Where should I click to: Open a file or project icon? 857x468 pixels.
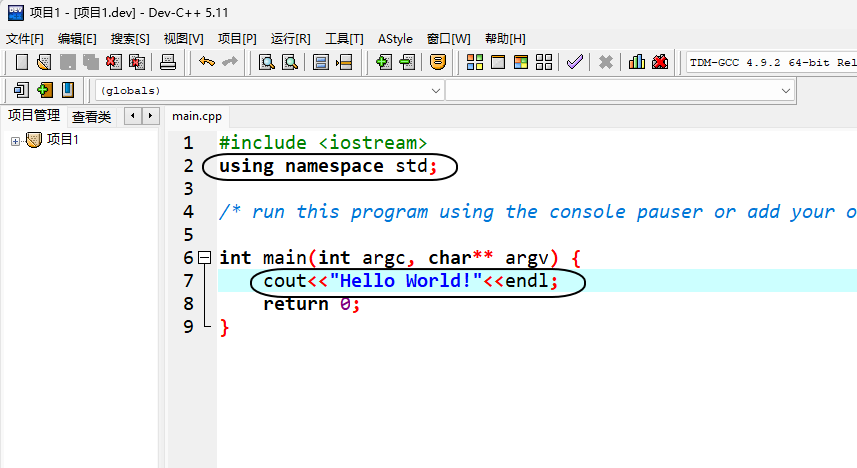[x=44, y=62]
